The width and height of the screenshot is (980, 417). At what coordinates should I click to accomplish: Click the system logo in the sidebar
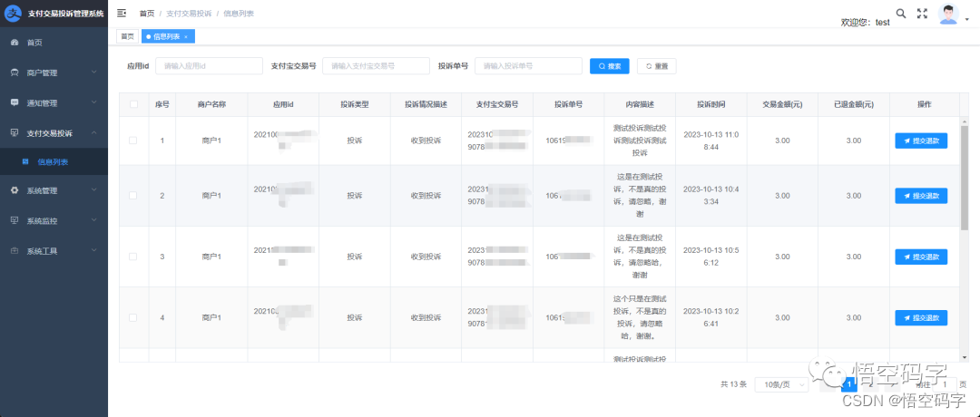point(14,13)
